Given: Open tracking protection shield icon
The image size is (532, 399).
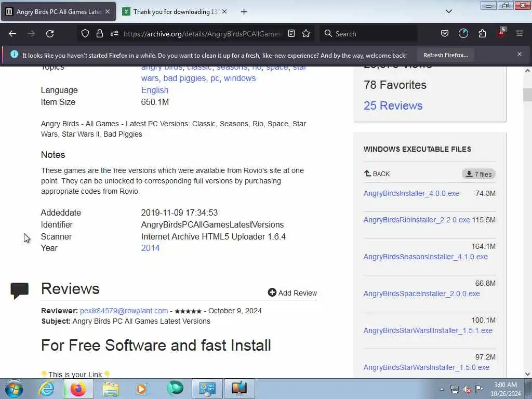Looking at the screenshot, I should (x=85, y=33).
